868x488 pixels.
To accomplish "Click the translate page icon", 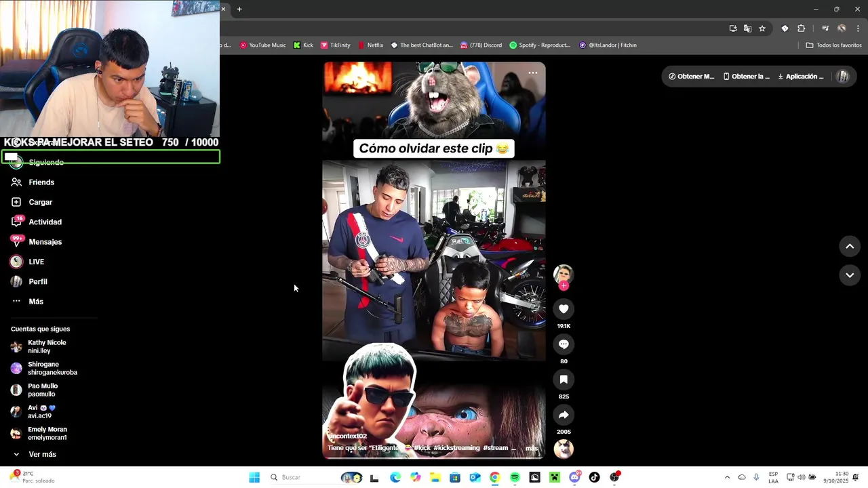I will 747,28.
